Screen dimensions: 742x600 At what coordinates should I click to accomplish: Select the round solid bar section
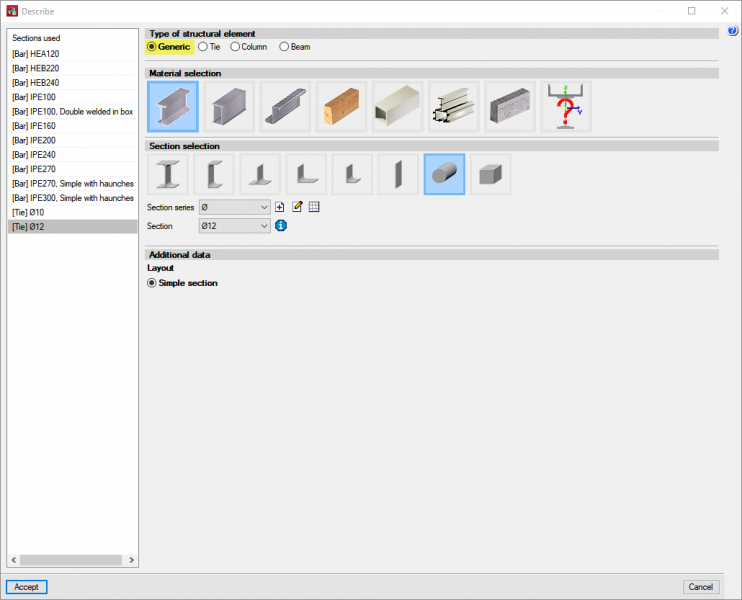point(444,174)
